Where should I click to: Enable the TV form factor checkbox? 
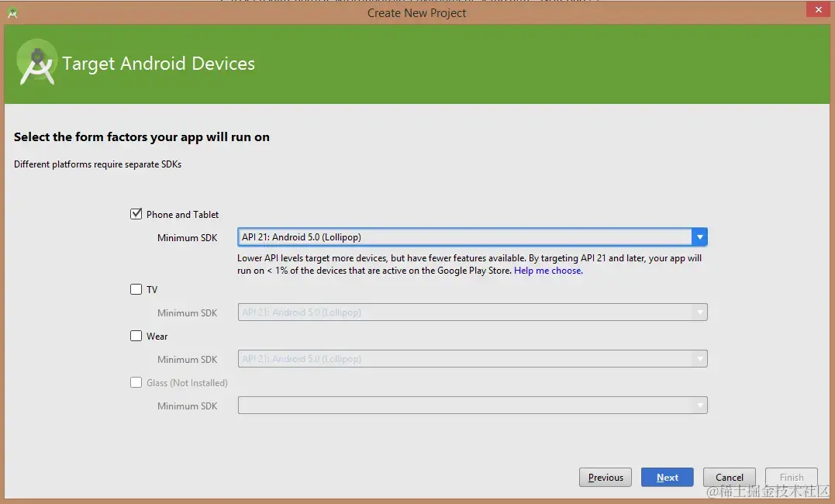tap(136, 289)
